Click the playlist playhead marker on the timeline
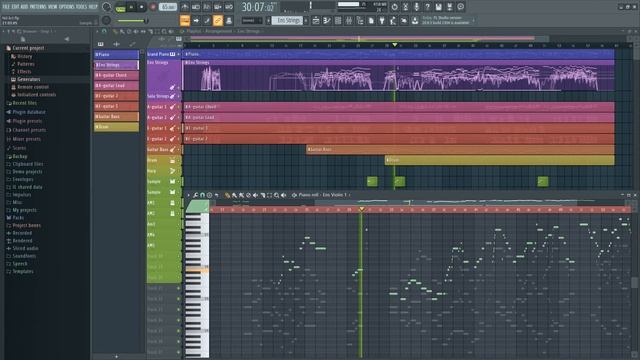This screenshot has width=640, height=360. pyautogui.click(x=394, y=45)
